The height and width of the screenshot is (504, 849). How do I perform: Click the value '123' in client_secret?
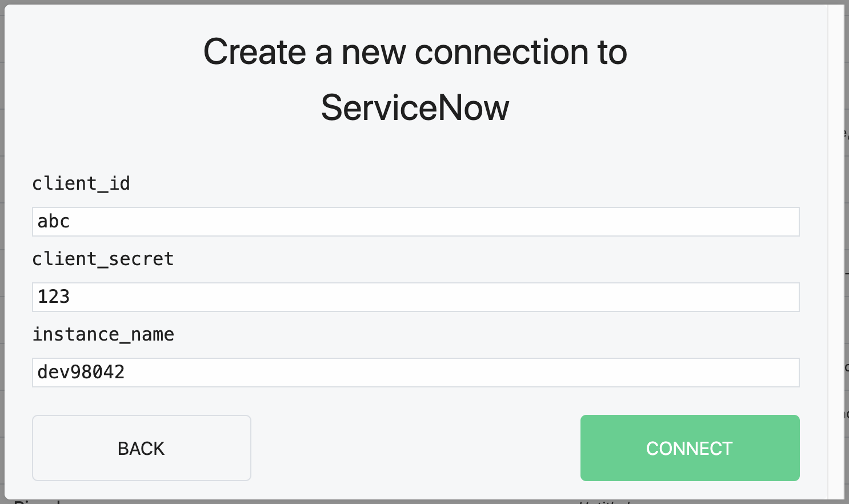coord(54,297)
